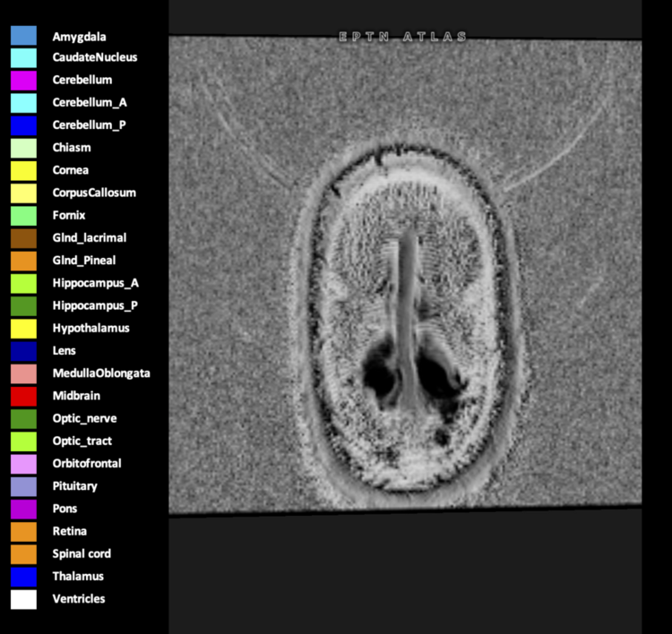This screenshot has height=634, width=672.
Task: Pick the Chiasm pale green swatch
Action: pos(23,149)
